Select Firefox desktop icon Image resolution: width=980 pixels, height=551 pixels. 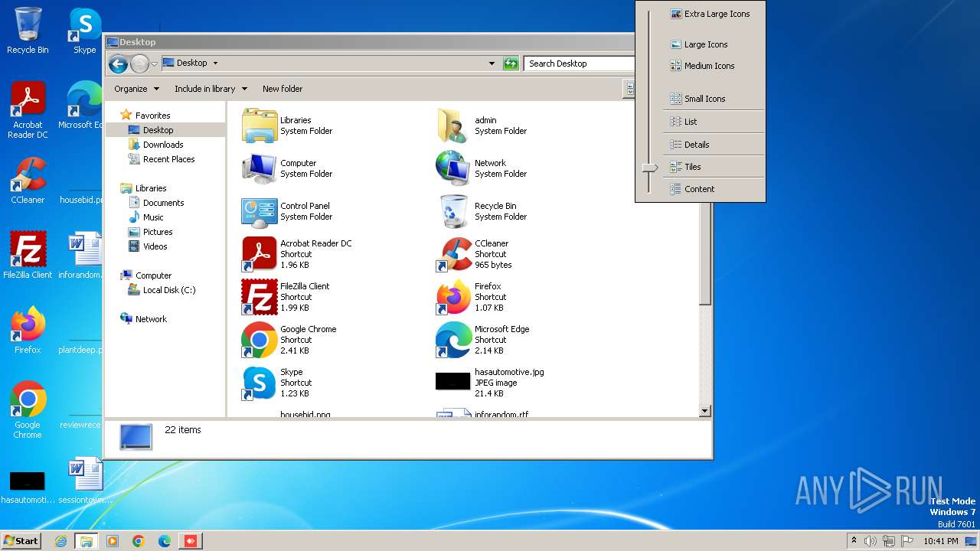click(x=28, y=331)
